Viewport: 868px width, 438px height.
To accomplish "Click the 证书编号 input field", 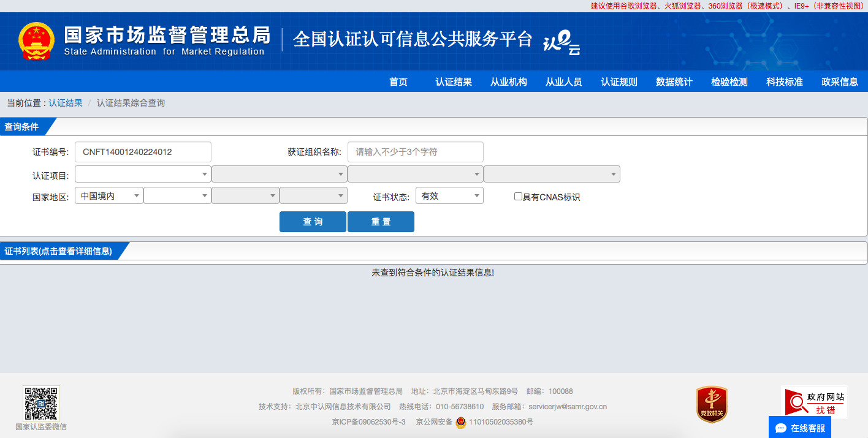I will pos(143,152).
